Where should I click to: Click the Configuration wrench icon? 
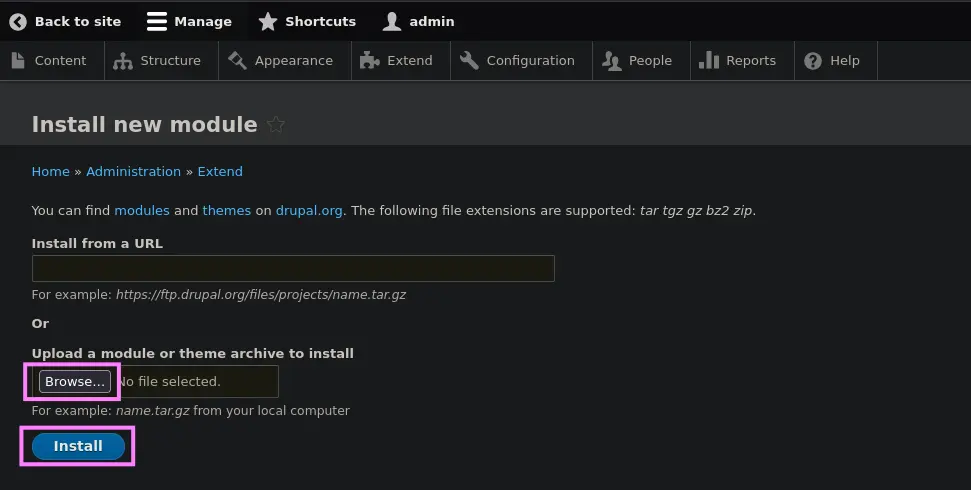click(x=469, y=60)
